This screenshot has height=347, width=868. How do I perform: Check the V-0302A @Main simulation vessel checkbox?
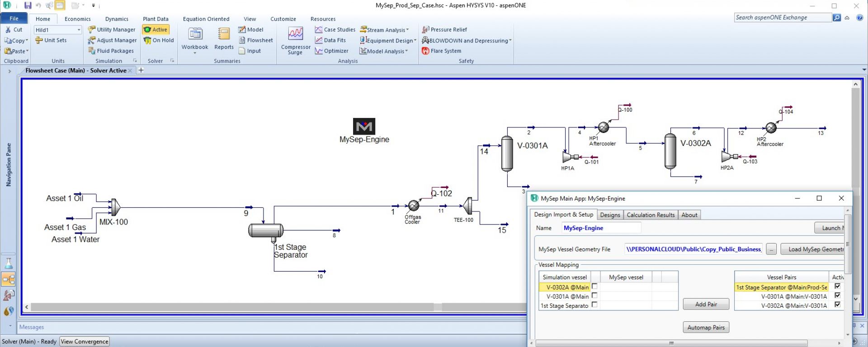coord(594,286)
